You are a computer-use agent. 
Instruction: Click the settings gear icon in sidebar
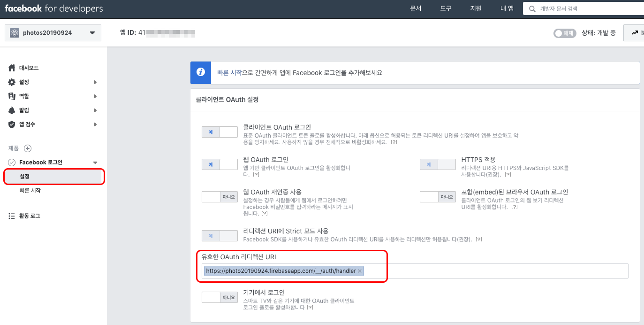[x=12, y=82]
